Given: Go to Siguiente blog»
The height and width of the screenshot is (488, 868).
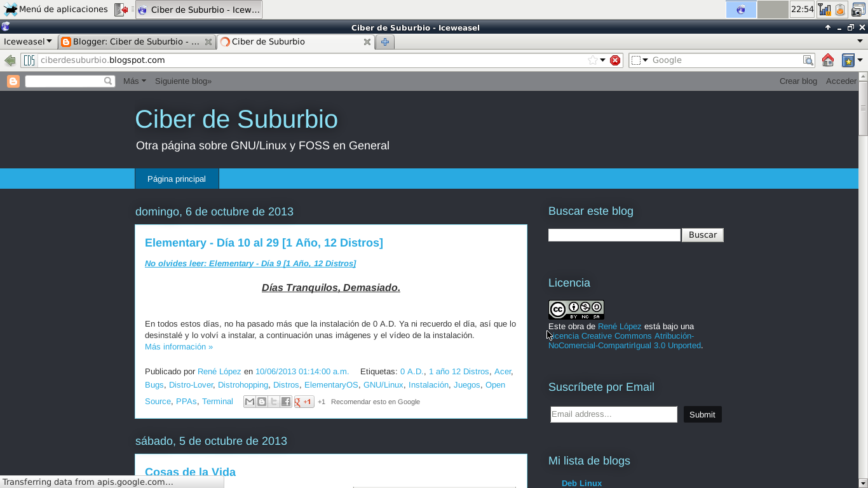Looking at the screenshot, I should pyautogui.click(x=183, y=81).
